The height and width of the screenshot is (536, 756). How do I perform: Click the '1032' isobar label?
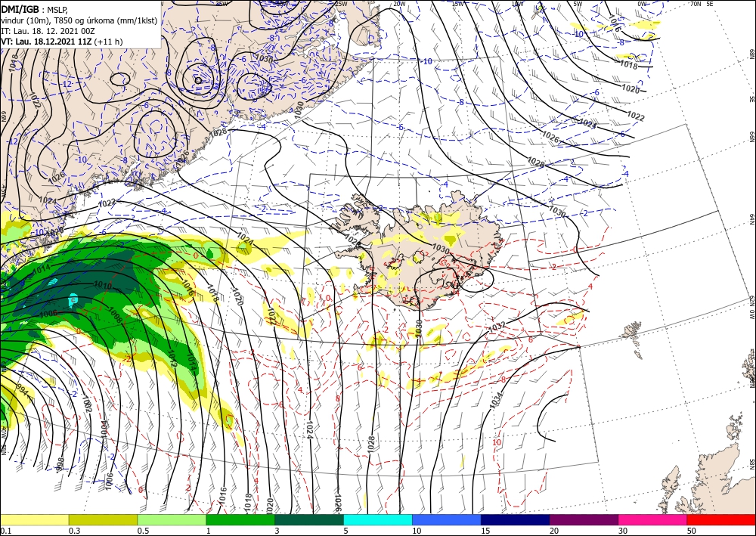coord(497,327)
